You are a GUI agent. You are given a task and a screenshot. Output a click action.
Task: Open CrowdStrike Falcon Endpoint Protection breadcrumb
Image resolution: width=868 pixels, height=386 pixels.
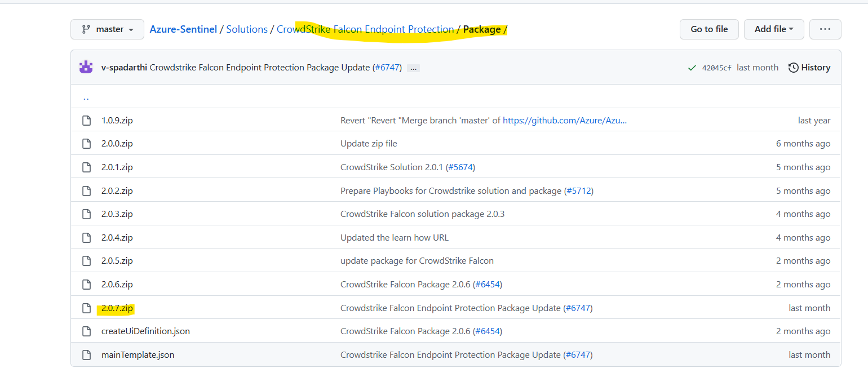point(365,29)
